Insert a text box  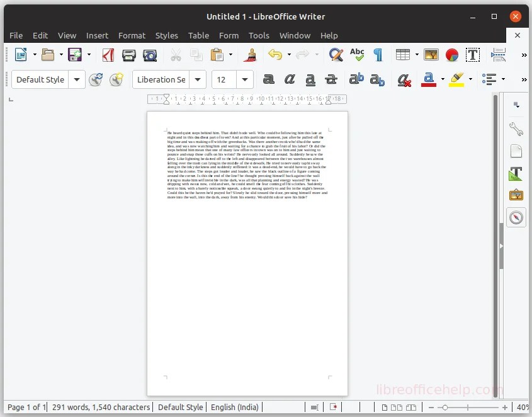(x=473, y=55)
